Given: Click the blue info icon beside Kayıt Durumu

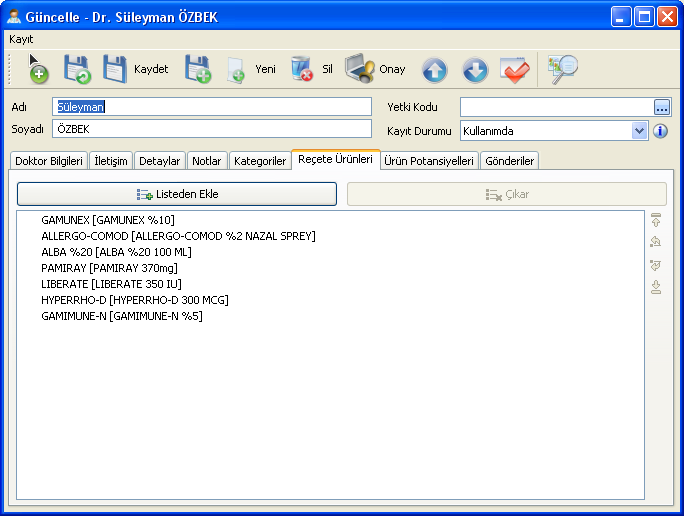Looking at the screenshot, I should click(x=660, y=131).
